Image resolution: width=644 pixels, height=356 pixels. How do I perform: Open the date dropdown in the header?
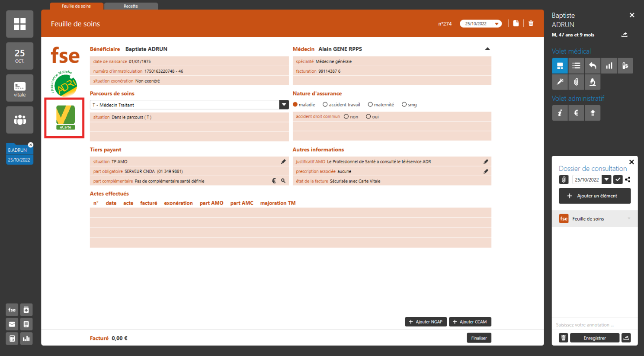[497, 24]
